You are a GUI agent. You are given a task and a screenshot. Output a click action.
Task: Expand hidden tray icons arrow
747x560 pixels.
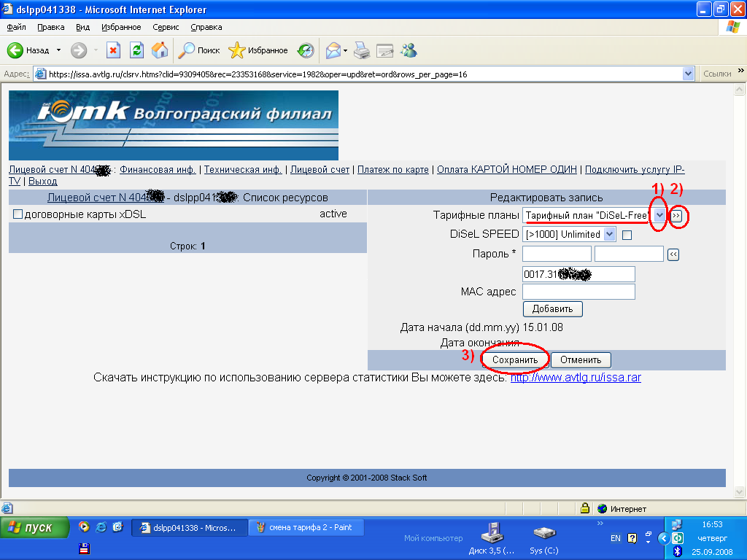pos(662,538)
